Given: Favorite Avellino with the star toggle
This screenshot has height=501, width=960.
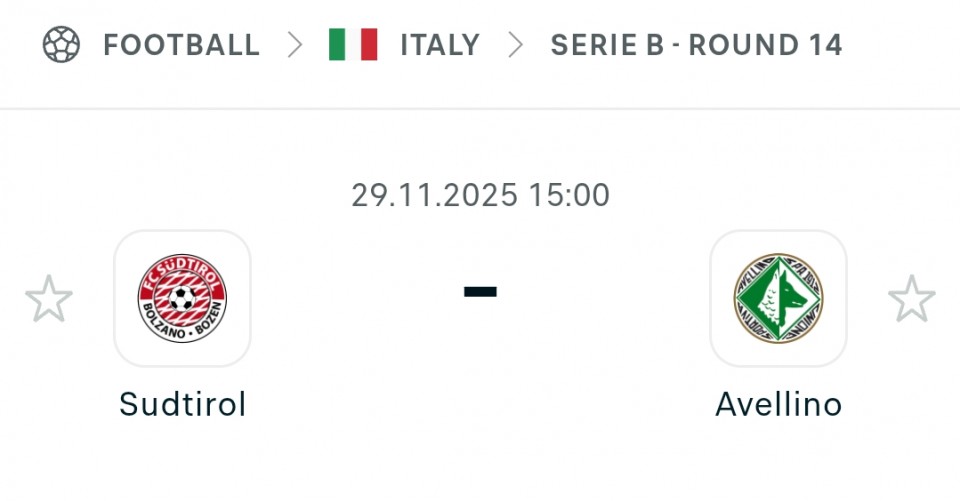Looking at the screenshot, I should 912,299.
